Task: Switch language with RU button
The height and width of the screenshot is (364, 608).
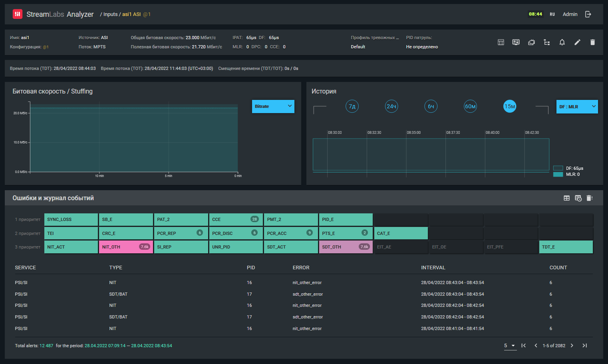Action: point(552,14)
